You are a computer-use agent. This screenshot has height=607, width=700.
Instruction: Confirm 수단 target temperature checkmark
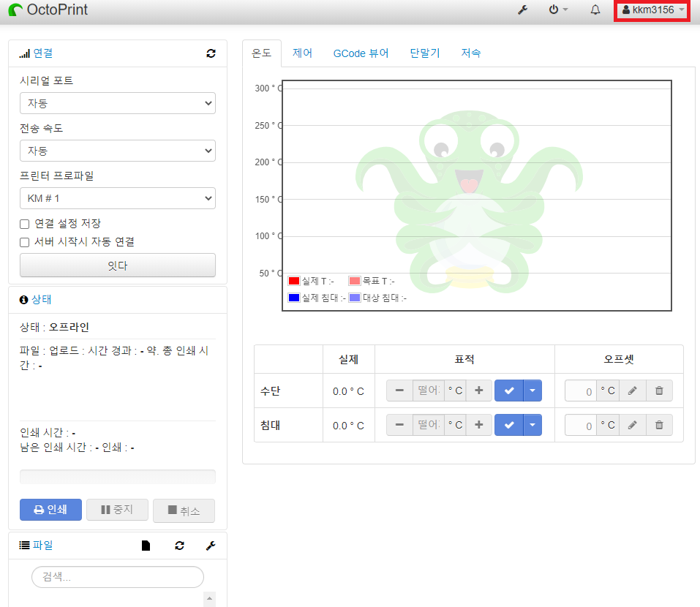pyautogui.click(x=509, y=391)
